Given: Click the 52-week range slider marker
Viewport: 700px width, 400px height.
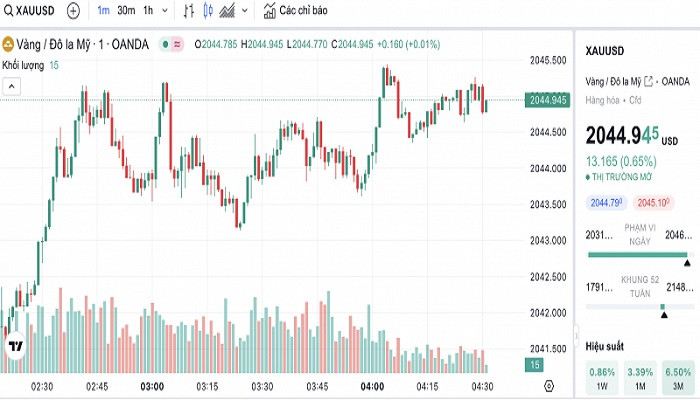Looking at the screenshot, I should pyautogui.click(x=663, y=319).
